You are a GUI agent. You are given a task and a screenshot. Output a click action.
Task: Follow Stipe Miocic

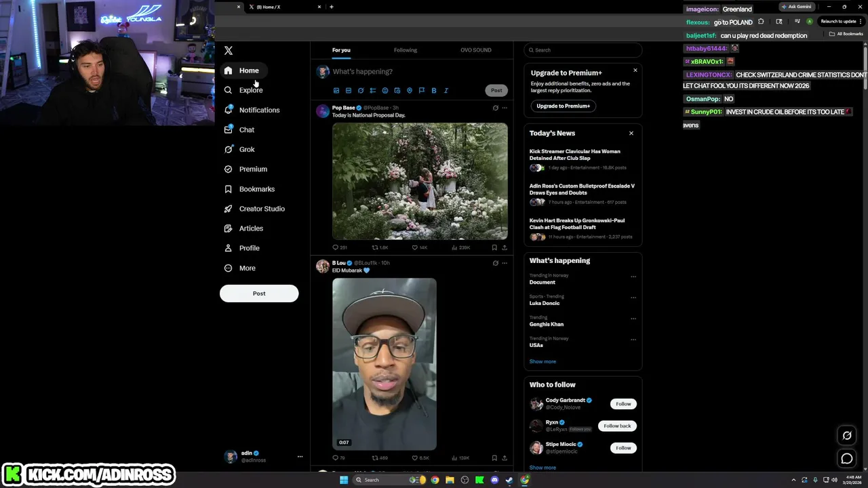623,448
